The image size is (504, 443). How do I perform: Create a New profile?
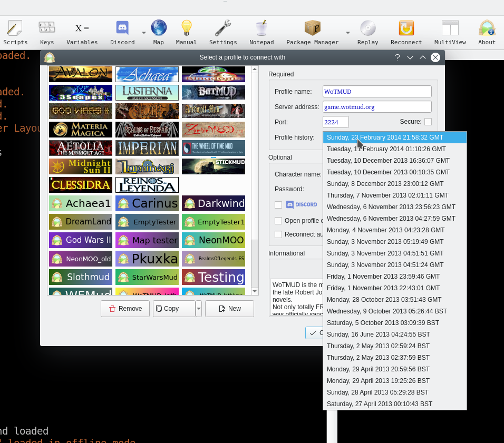pos(229,309)
